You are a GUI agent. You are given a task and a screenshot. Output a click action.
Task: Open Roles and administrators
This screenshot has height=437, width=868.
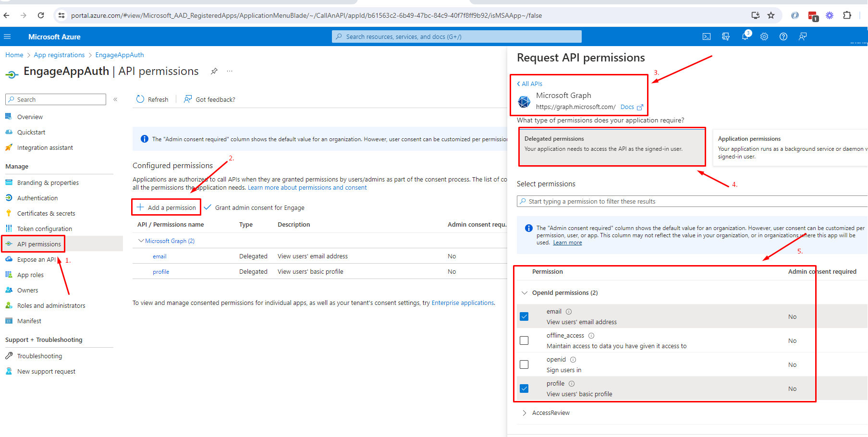[x=51, y=305]
